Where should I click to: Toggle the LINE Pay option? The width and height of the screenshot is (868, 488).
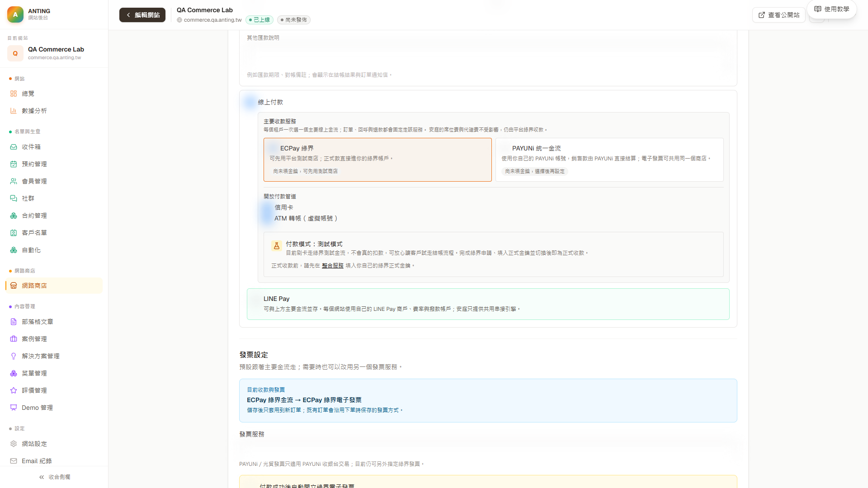(256, 299)
